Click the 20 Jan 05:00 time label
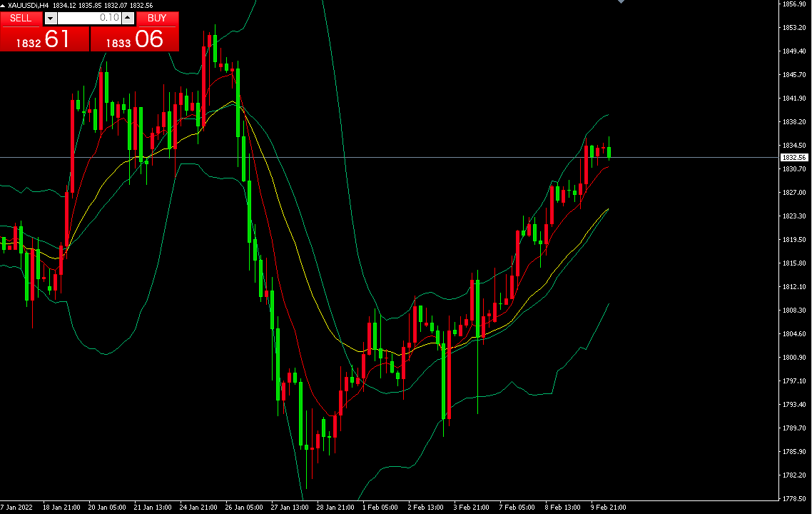The image size is (812, 514). (x=107, y=508)
